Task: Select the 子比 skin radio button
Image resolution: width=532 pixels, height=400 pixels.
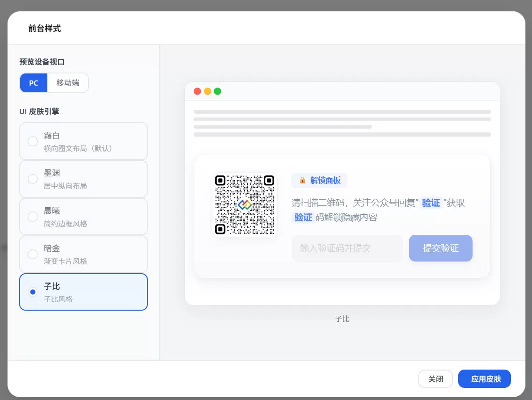Action: click(33, 292)
